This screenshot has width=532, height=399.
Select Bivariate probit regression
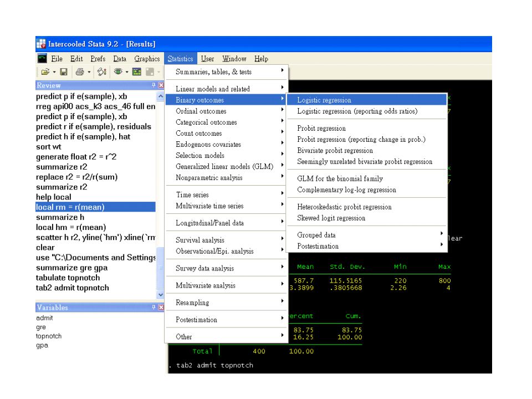tap(367, 150)
